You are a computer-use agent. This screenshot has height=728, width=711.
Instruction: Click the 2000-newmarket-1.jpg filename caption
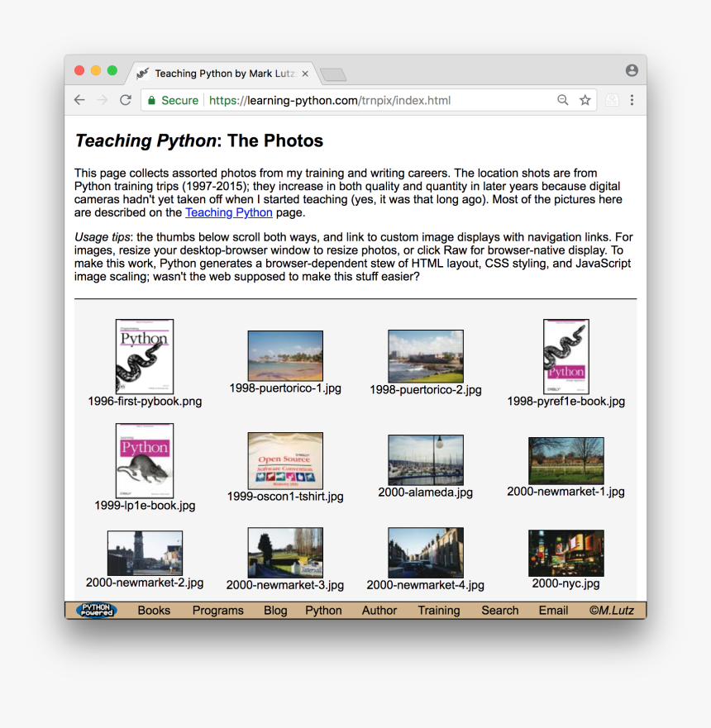(x=566, y=491)
